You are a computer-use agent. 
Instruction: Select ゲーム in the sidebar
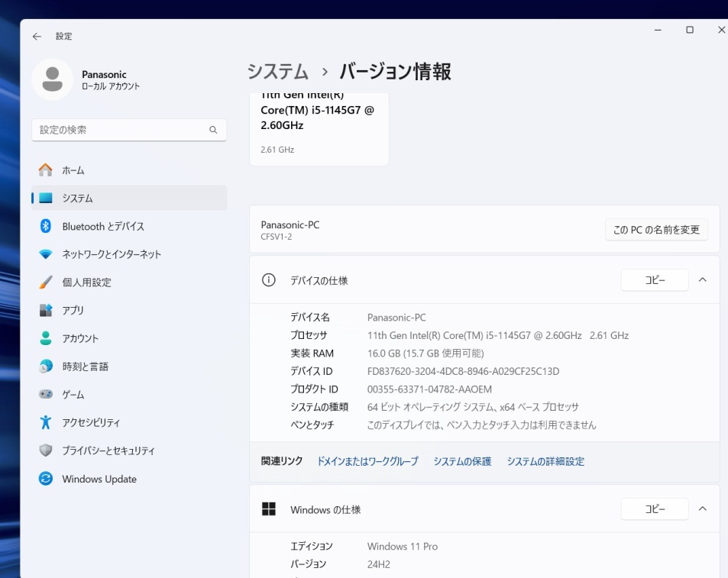click(x=129, y=394)
